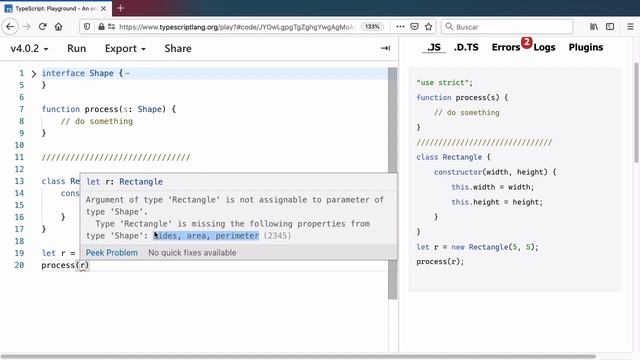Open the Plugins tab
640x360 pixels.
coord(586,47)
